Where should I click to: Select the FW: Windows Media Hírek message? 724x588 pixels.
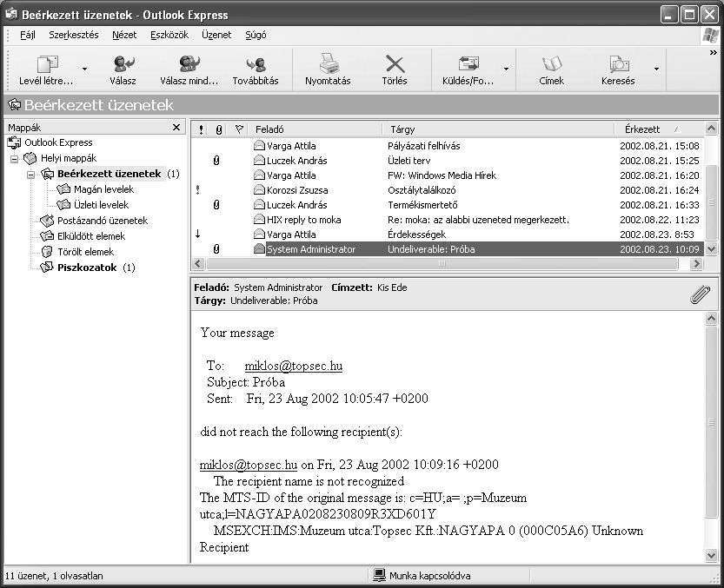click(448, 175)
